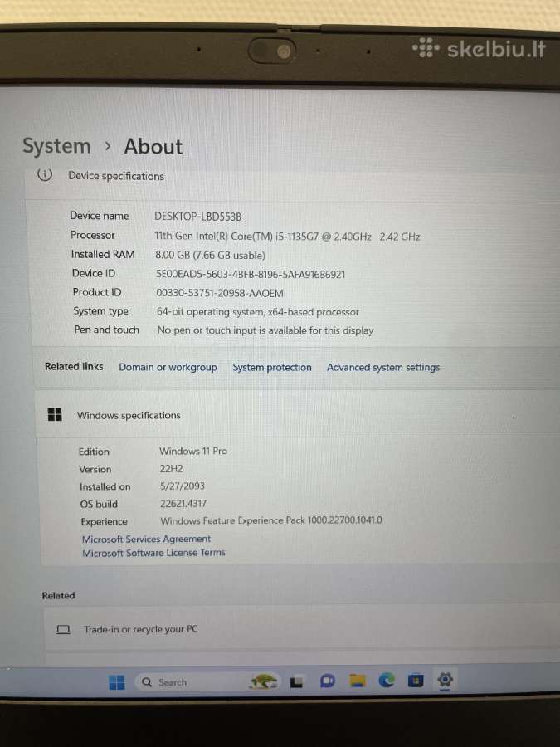This screenshot has width=560, height=747.
Task: Click the Windows logo beside Windows specifications
Action: tap(55, 414)
